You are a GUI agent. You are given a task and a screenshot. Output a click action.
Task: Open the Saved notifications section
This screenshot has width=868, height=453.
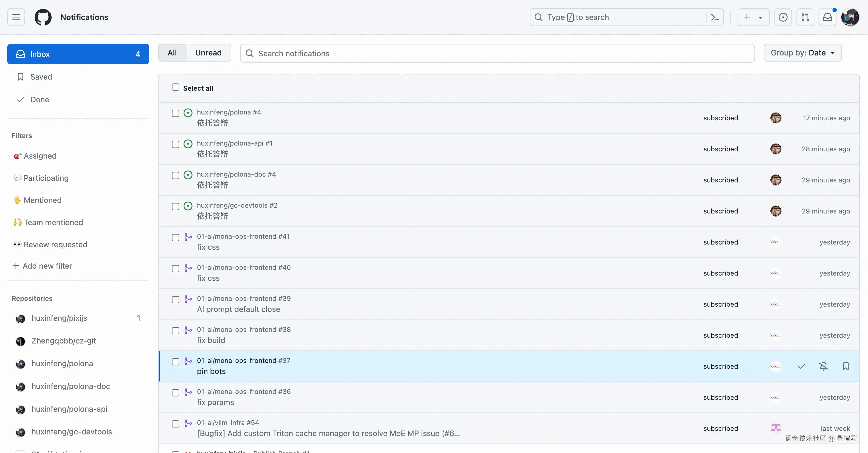coord(41,77)
